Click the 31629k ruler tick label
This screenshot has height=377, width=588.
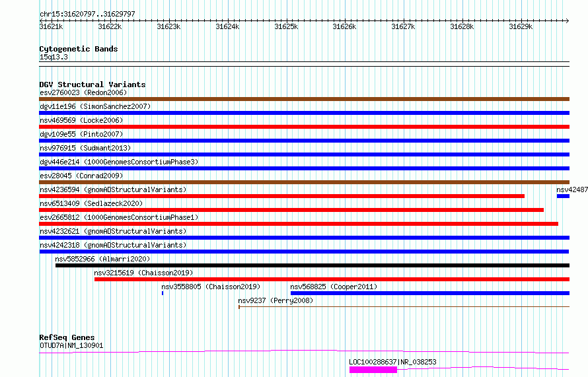click(521, 27)
